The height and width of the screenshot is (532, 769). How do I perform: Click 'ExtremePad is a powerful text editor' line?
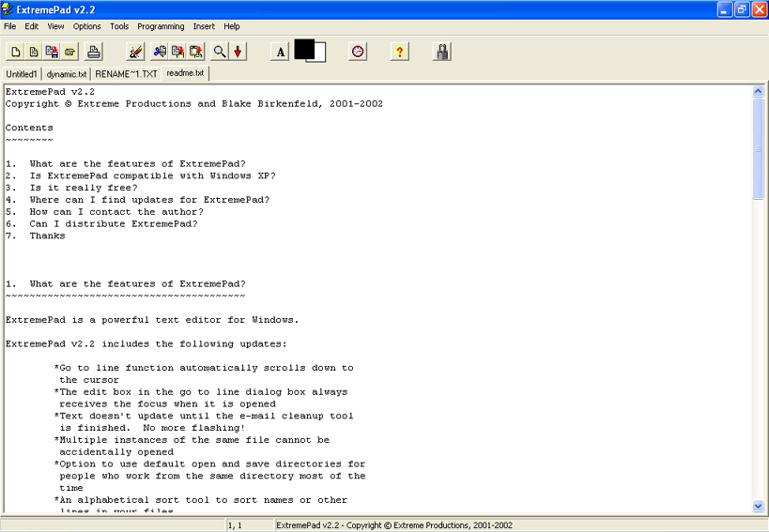click(x=152, y=320)
